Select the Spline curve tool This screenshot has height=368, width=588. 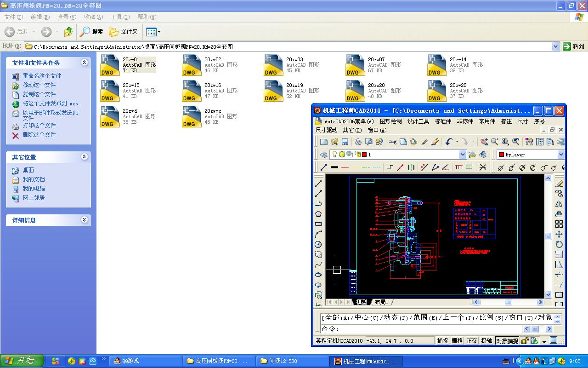pos(318,264)
